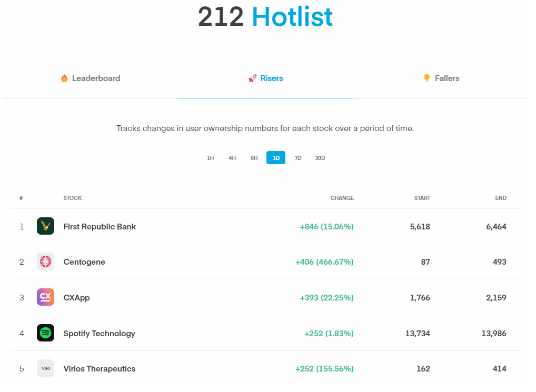Screen dimensions: 536x392
Task: Click the +846 (15.06%) change value
Action: 326,227
